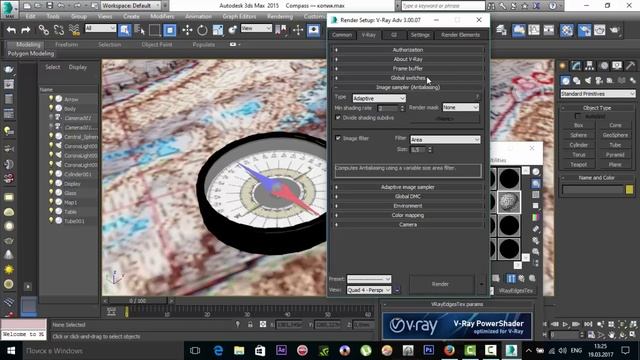The width and height of the screenshot is (640, 360).
Task: Open the View dropdown showing Quad 4
Action: pos(369,290)
